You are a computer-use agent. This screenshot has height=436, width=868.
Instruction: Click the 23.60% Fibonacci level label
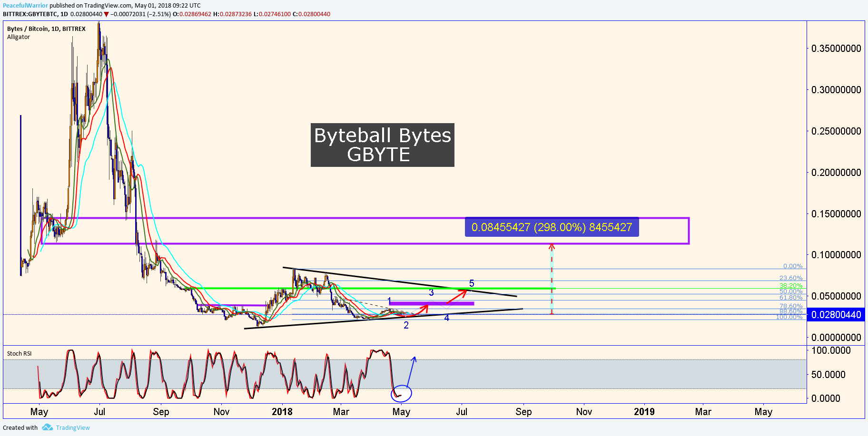pos(791,278)
